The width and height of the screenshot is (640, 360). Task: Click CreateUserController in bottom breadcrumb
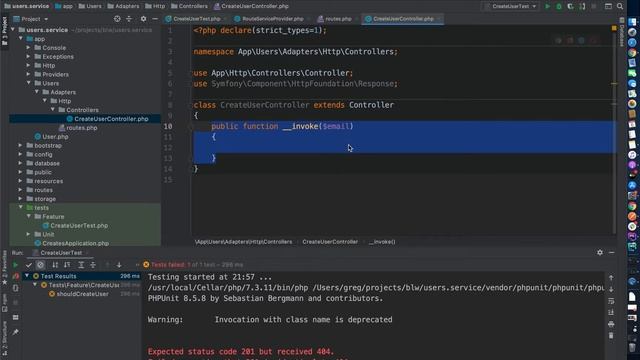[330, 242]
